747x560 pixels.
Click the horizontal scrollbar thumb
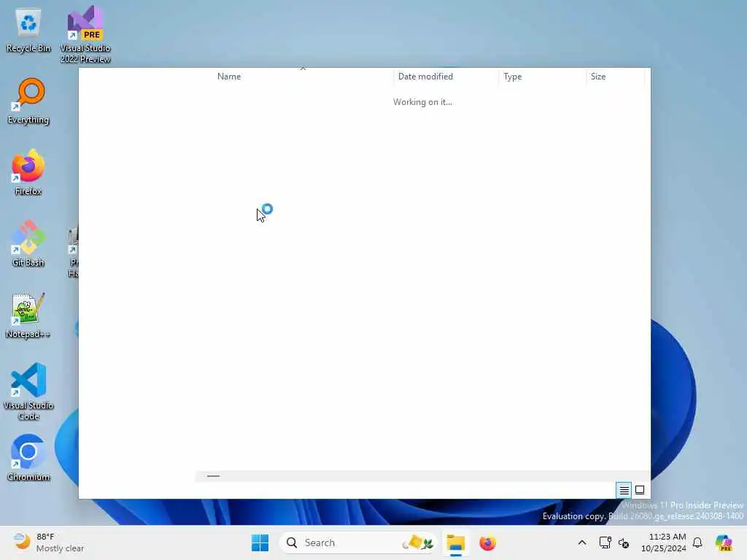[214, 475]
